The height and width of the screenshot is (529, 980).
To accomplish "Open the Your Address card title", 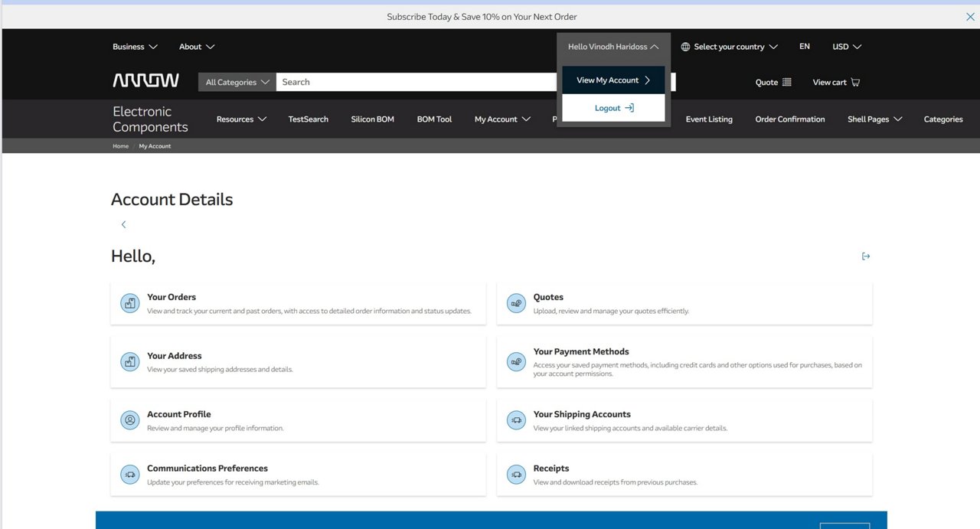I will [175, 356].
